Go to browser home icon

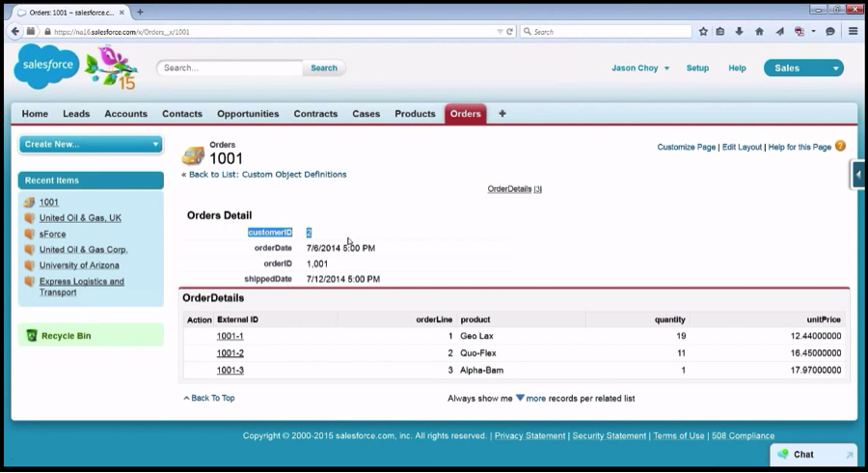pyautogui.click(x=760, y=32)
